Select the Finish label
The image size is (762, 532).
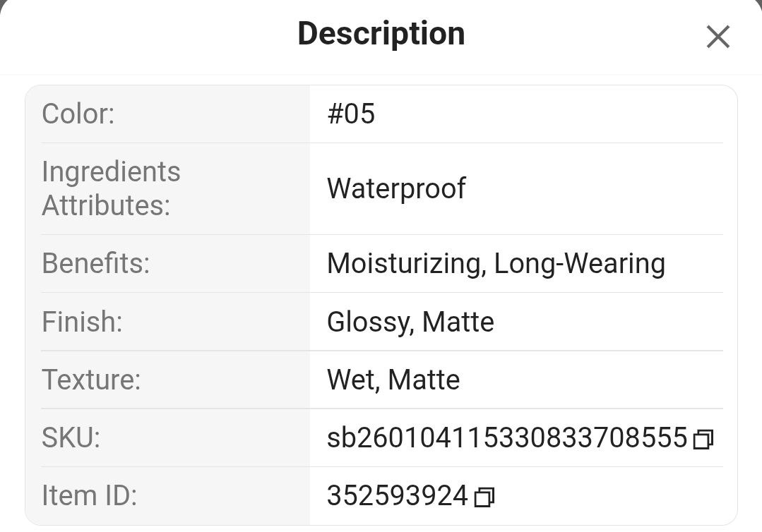(82, 322)
